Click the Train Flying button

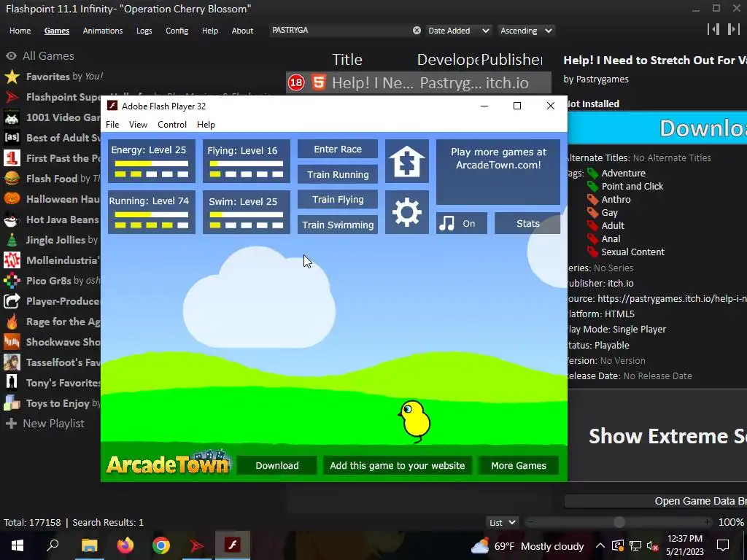[x=338, y=200]
